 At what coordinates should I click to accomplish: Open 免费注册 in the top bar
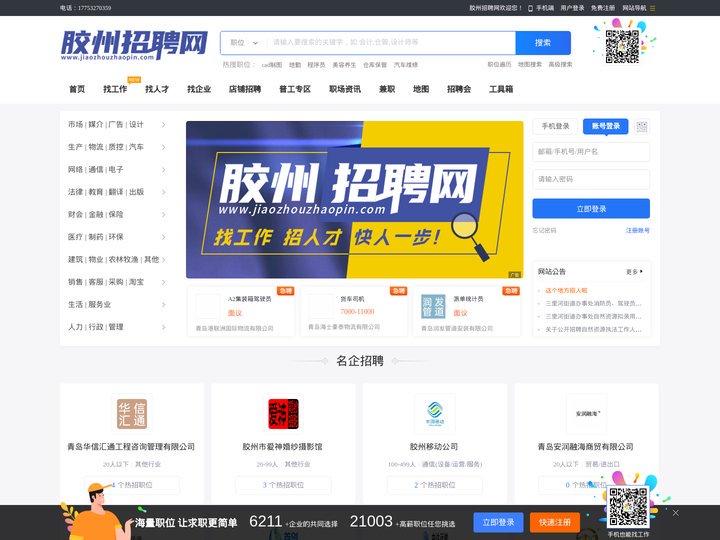[x=603, y=8]
